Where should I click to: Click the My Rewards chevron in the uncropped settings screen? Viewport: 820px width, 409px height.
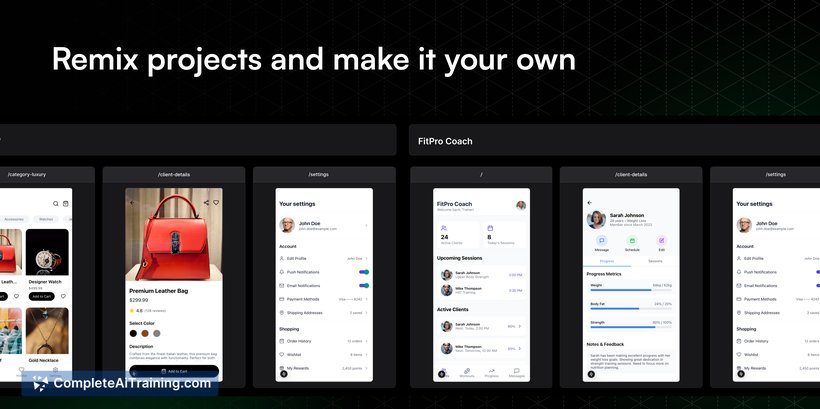click(x=366, y=368)
